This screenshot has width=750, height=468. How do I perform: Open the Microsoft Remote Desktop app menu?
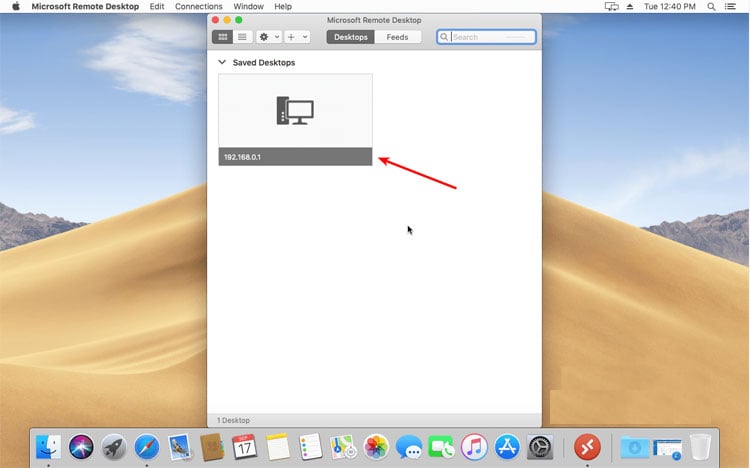point(85,6)
